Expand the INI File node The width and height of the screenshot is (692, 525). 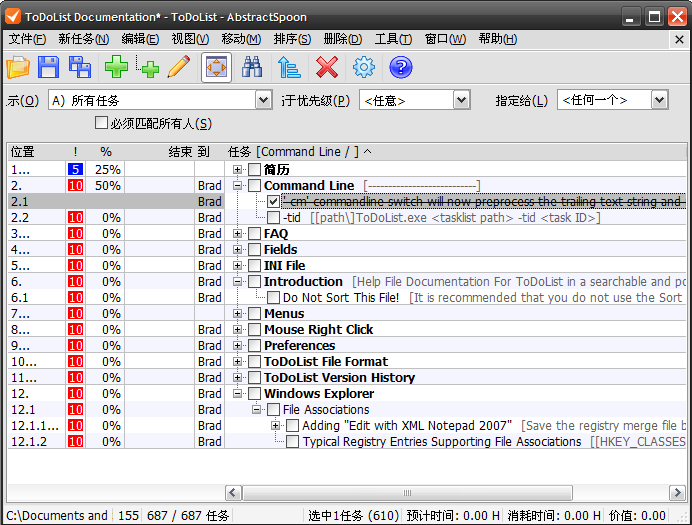[237, 266]
